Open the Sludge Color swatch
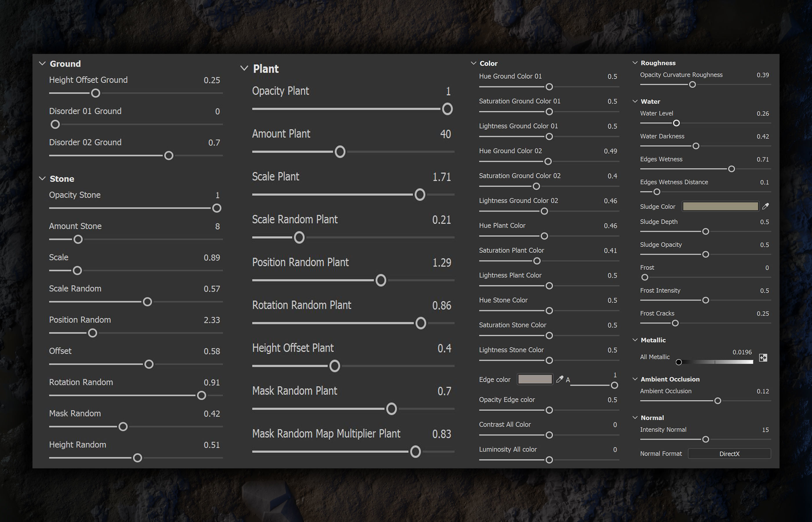The image size is (812, 522). (720, 206)
